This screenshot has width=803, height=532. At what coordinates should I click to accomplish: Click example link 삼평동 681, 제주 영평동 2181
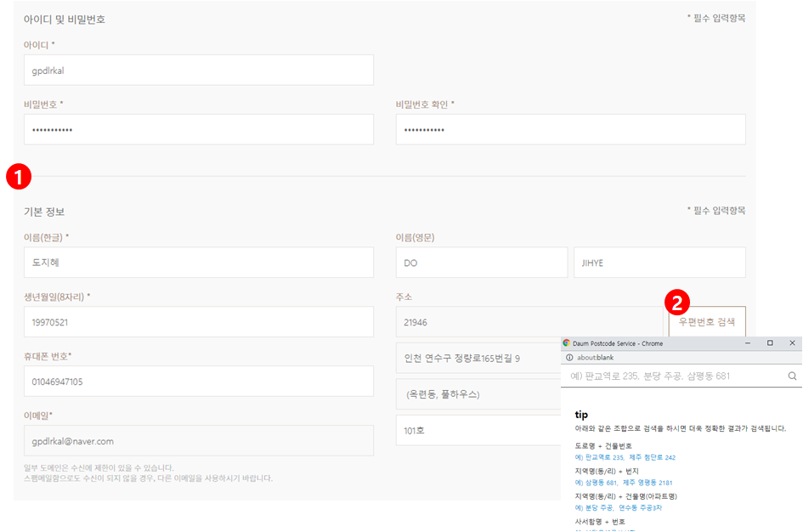point(623,483)
